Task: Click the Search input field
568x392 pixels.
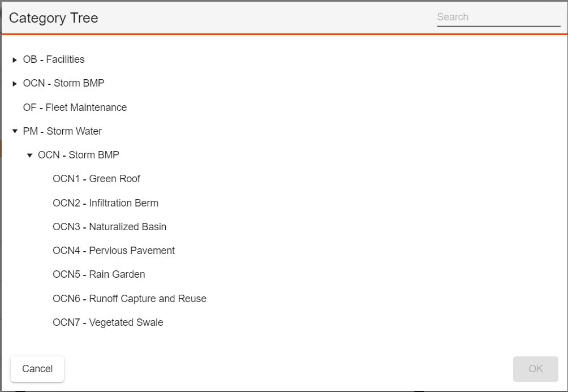Action: (x=498, y=18)
